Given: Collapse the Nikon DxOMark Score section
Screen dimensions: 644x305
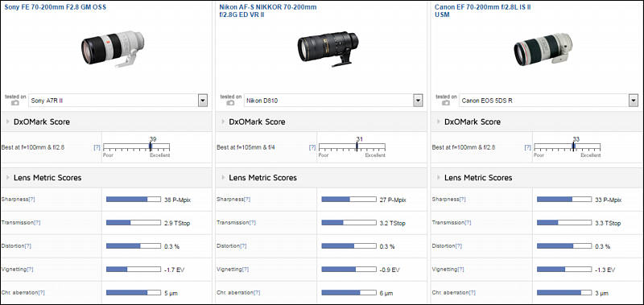Looking at the screenshot, I should click(224, 122).
